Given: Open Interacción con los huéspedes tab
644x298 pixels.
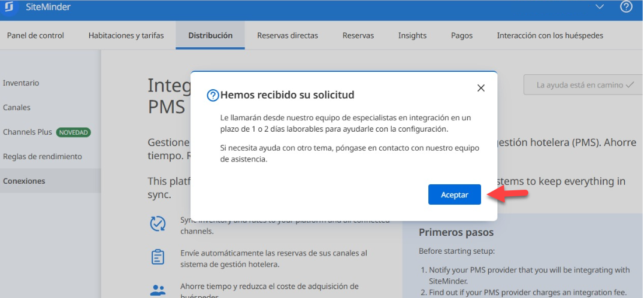Looking at the screenshot, I should [x=550, y=35].
